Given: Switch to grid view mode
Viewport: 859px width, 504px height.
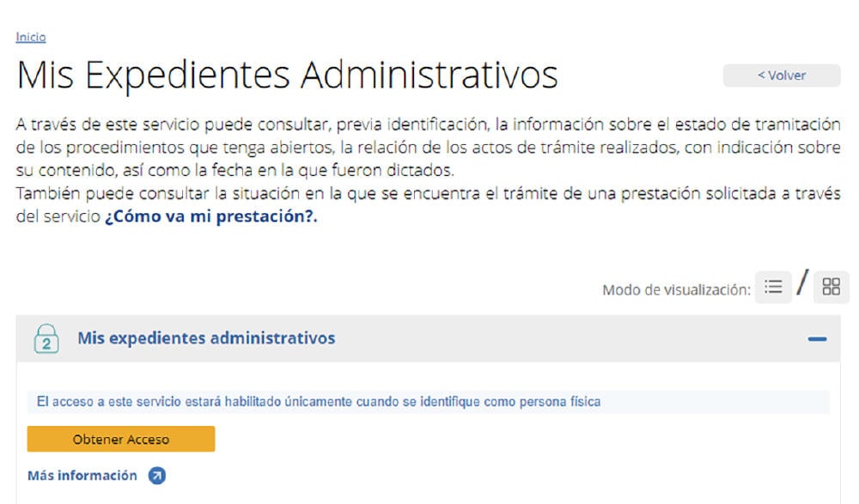Looking at the screenshot, I should point(831,288).
